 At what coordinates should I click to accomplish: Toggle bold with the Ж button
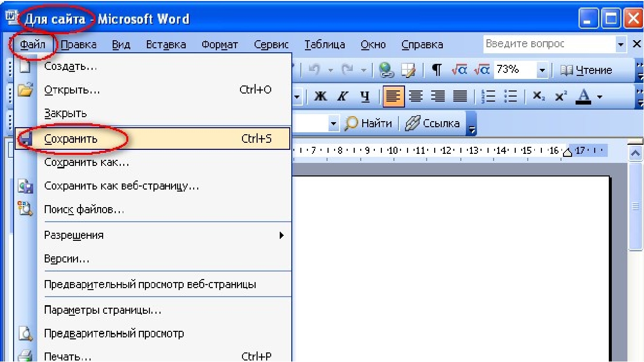(x=320, y=96)
